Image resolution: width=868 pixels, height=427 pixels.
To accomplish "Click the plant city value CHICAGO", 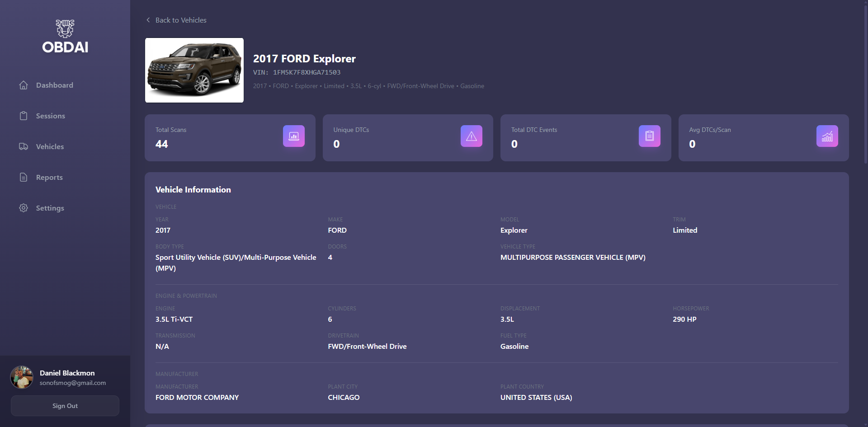I will [344, 397].
